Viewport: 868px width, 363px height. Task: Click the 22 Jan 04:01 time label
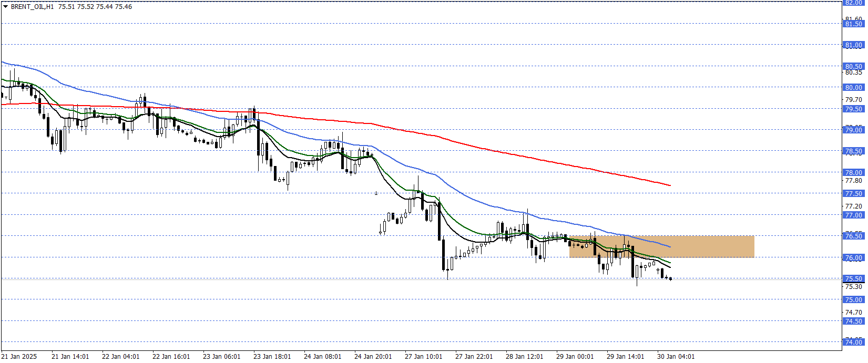(x=121, y=357)
